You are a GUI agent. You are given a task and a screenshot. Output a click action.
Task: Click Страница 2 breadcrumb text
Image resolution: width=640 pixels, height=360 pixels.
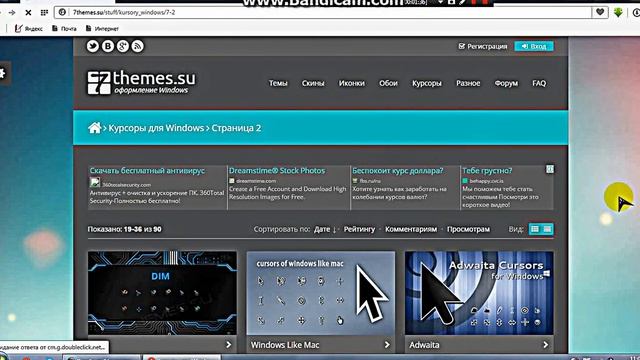point(236,128)
